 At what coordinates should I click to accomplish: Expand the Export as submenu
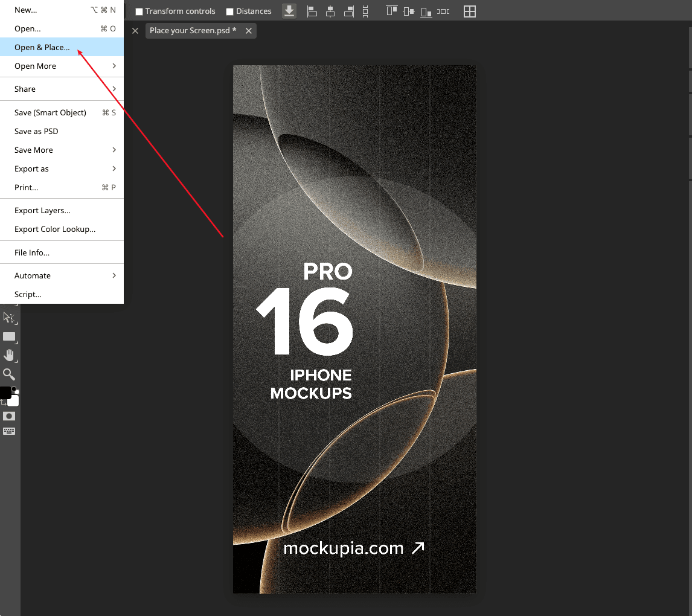62,168
